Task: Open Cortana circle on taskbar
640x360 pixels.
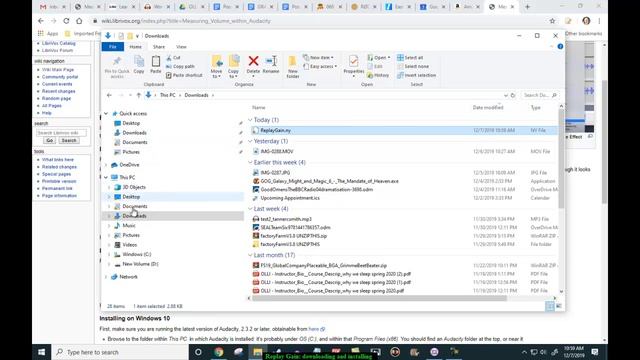Action: 198,352
